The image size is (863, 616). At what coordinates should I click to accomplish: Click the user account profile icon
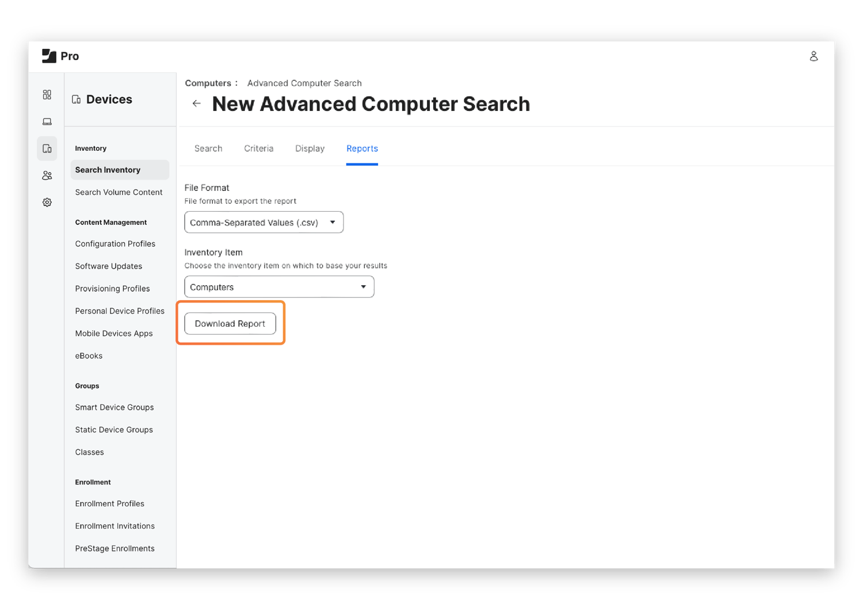[814, 56]
